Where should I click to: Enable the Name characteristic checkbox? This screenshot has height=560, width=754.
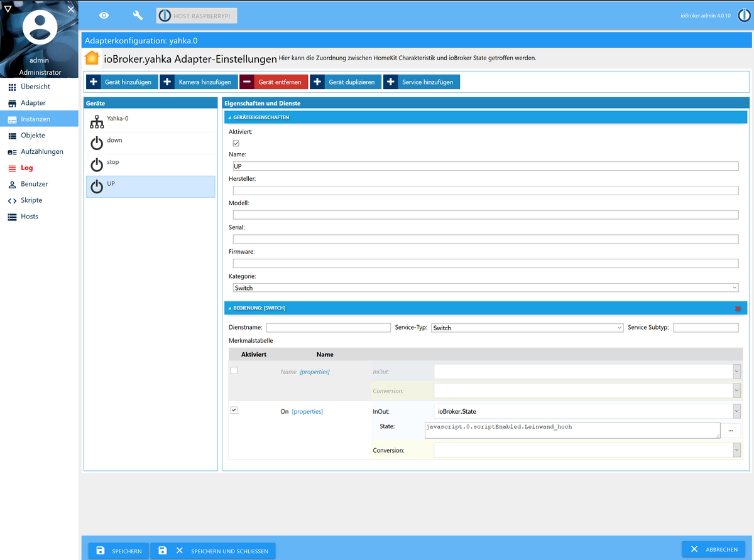[x=234, y=370]
